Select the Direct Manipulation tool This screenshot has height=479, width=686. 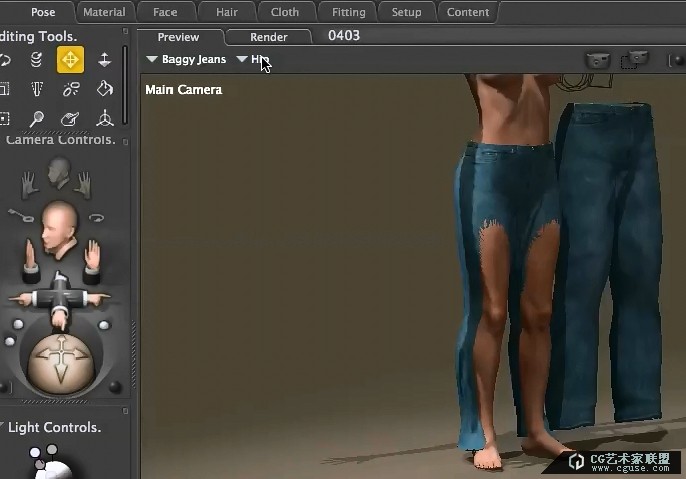[105, 118]
